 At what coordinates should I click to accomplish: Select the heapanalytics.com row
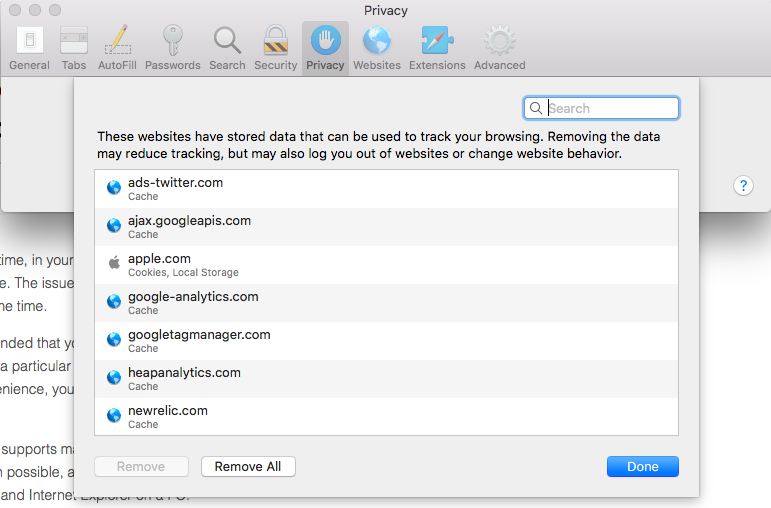point(386,378)
